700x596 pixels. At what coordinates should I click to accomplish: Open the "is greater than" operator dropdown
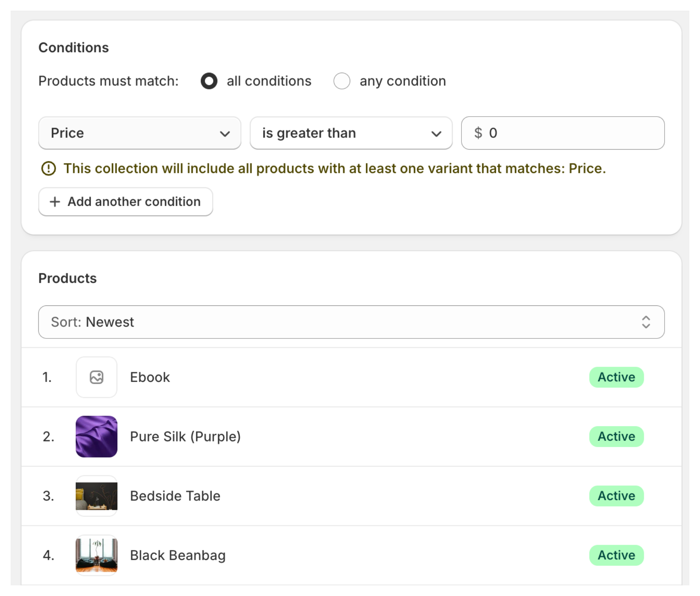pos(351,133)
